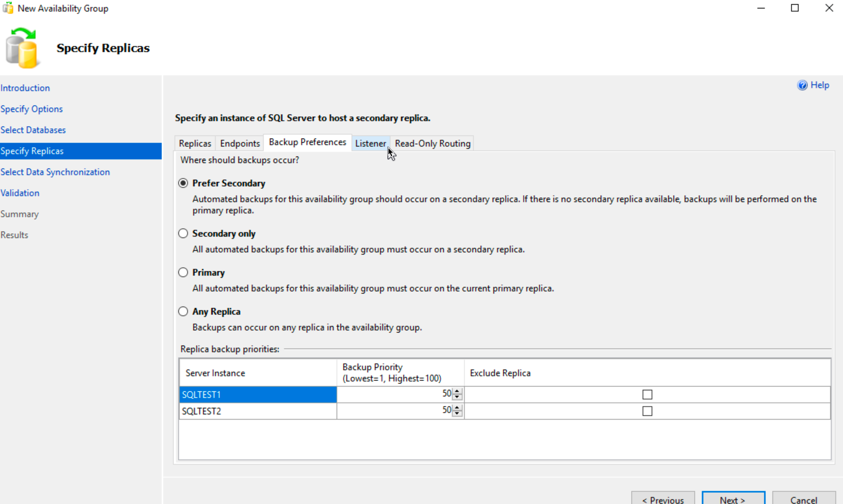The height and width of the screenshot is (504, 843).
Task: Check Exclude Replica for SQLTEST1
Action: [647, 395]
